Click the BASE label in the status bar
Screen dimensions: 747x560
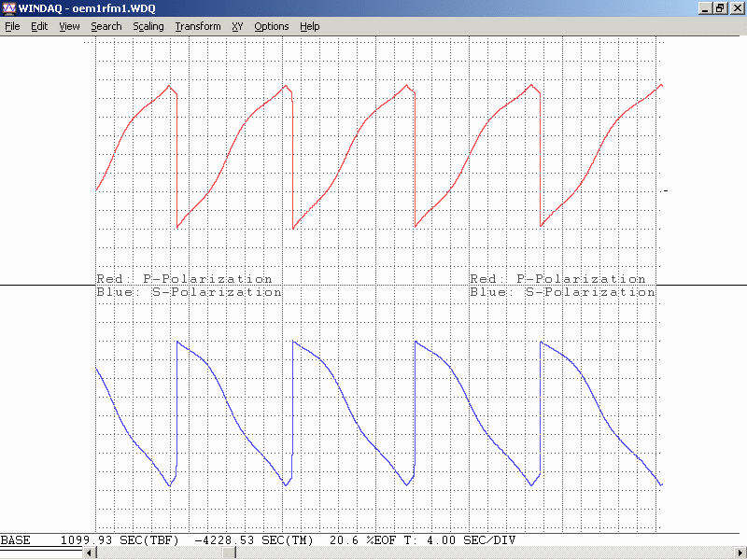(16, 540)
